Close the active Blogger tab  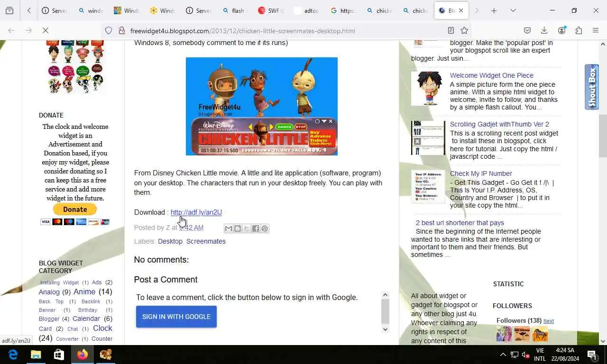460,10
